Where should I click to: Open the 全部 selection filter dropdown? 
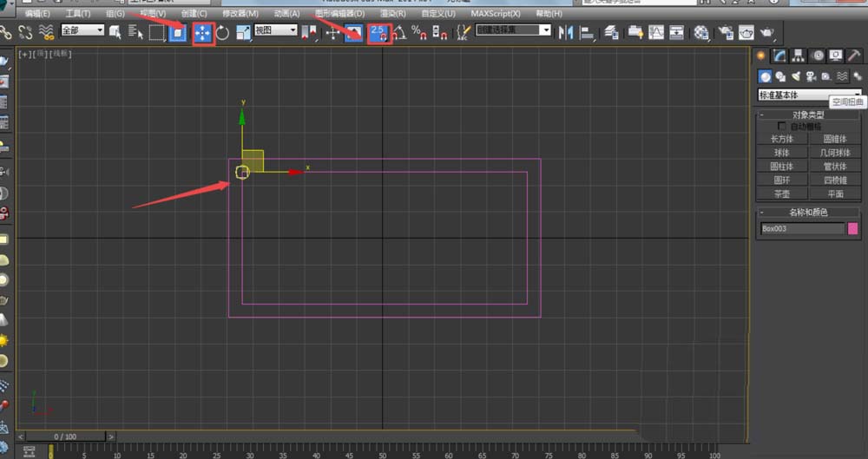(82, 30)
